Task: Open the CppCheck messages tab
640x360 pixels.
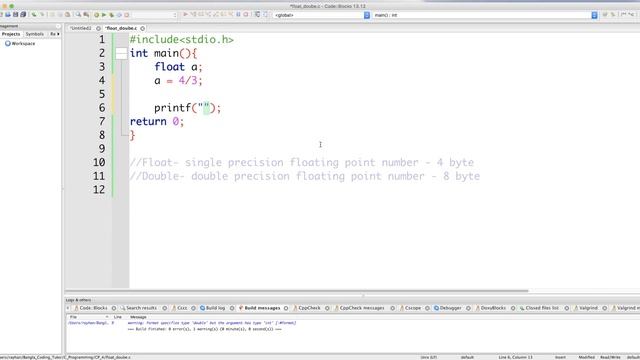Action: click(x=360, y=308)
